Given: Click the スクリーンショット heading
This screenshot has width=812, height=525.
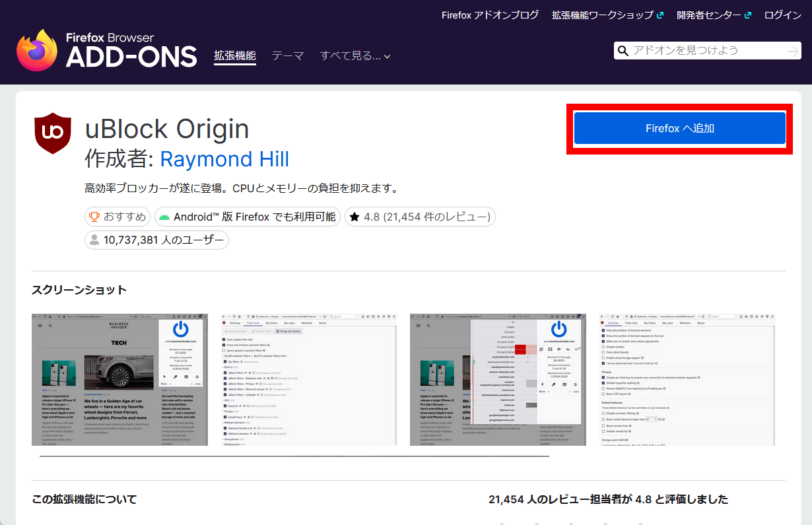Looking at the screenshot, I should (x=79, y=290).
